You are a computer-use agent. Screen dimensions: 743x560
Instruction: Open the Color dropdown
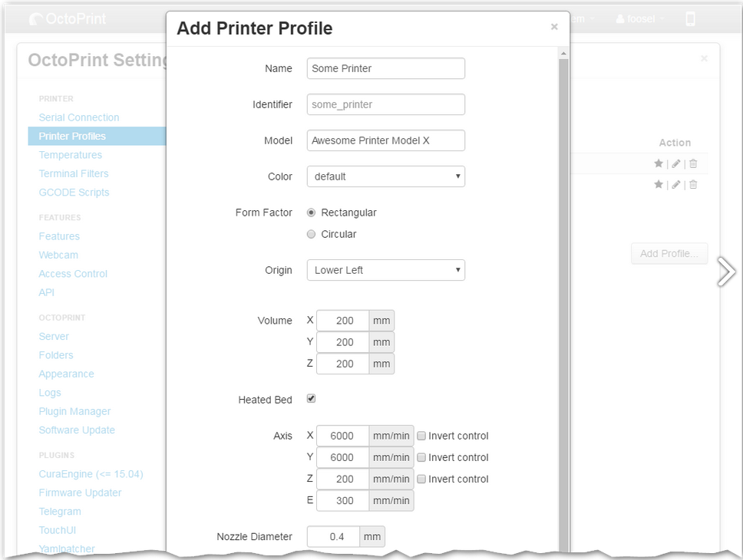click(x=385, y=176)
